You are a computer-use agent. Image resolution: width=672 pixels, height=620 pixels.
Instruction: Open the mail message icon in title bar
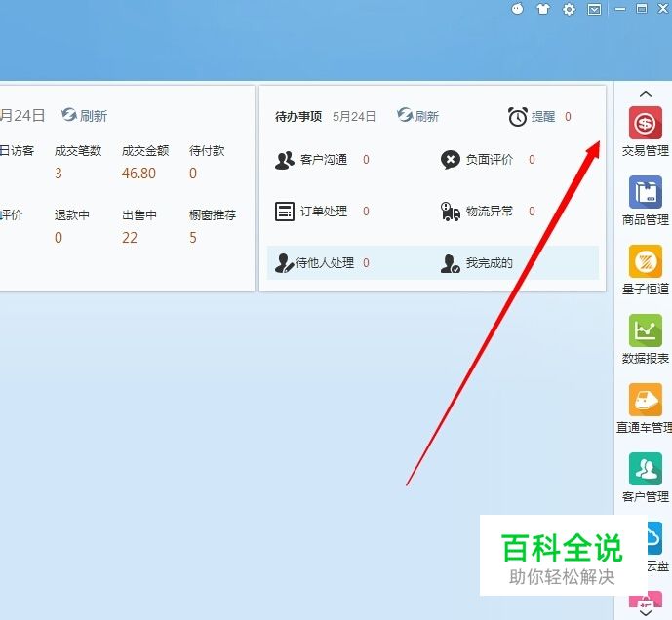(594, 9)
